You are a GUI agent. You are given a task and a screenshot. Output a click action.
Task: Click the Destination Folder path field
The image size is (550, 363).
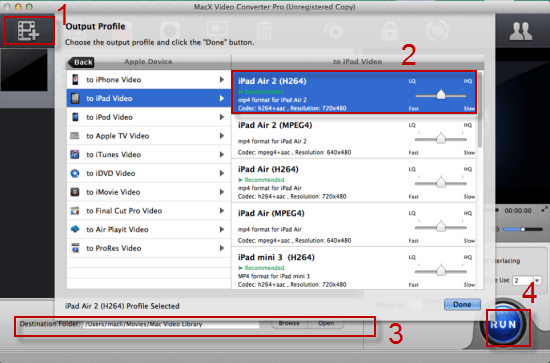pos(171,324)
